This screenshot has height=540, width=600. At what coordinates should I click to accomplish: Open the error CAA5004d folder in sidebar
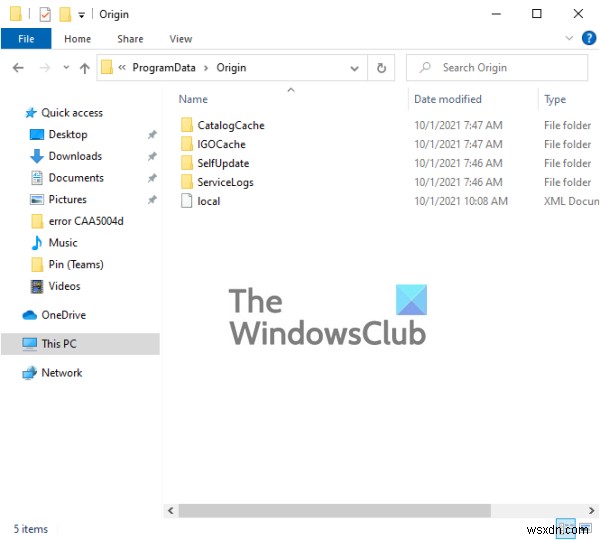click(86, 221)
